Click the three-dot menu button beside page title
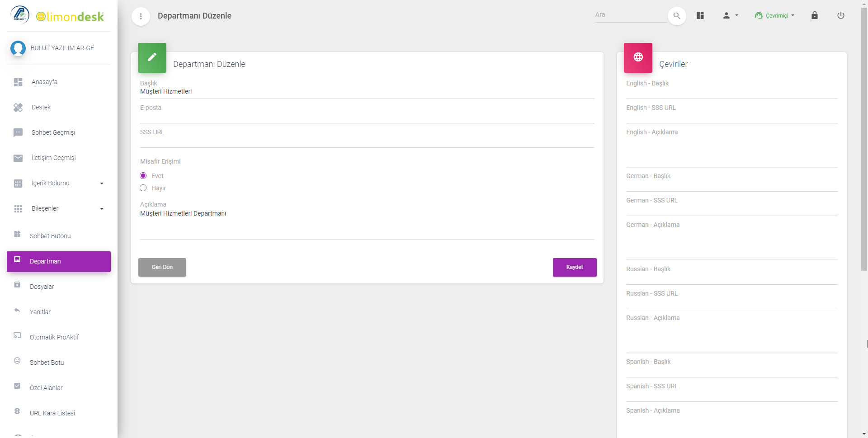 pyautogui.click(x=141, y=16)
